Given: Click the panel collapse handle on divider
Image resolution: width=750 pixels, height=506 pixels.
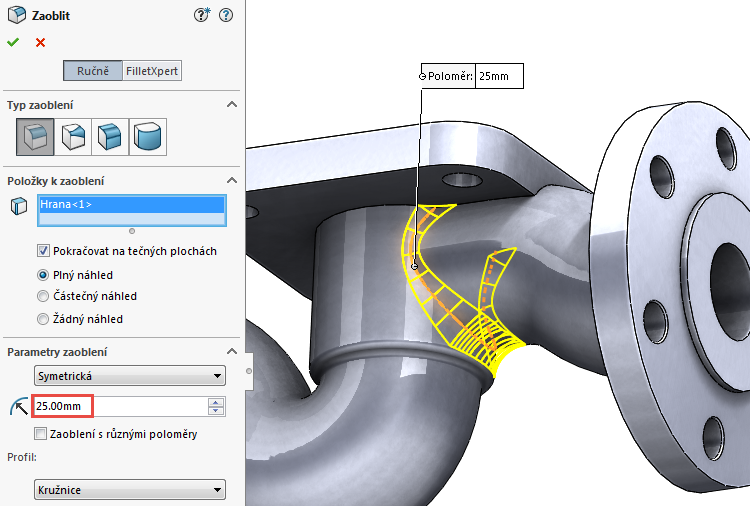Looking at the screenshot, I should (x=249, y=371).
